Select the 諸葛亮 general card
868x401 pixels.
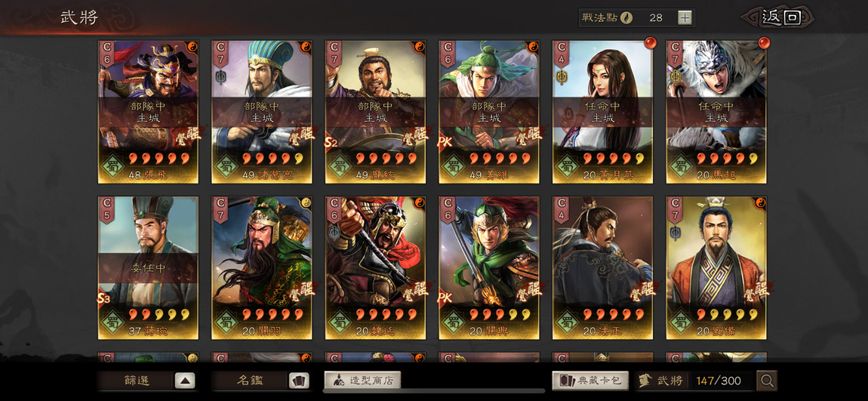pos(261,112)
